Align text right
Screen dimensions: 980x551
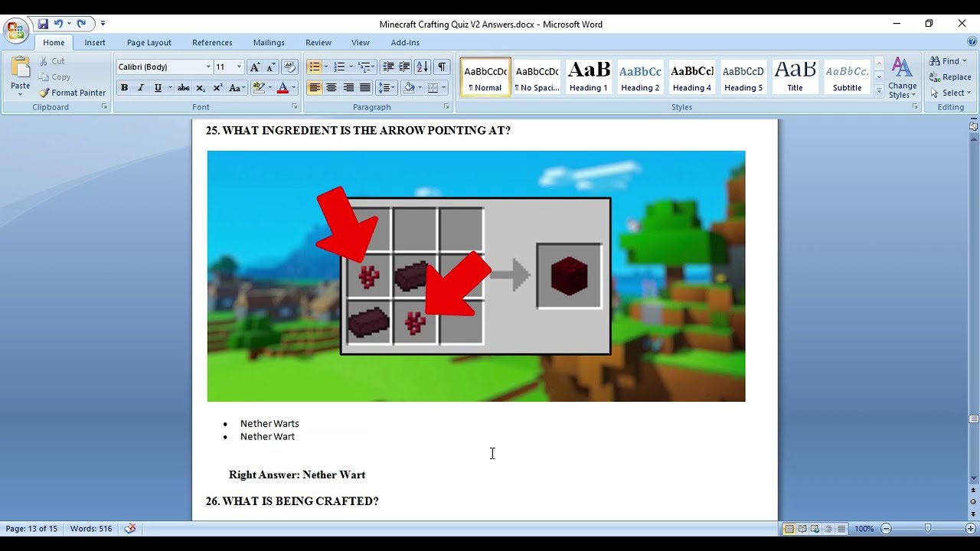pyautogui.click(x=348, y=88)
